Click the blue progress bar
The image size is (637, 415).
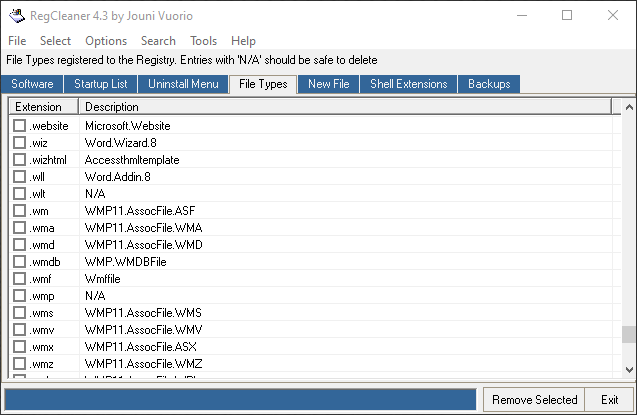click(x=240, y=400)
